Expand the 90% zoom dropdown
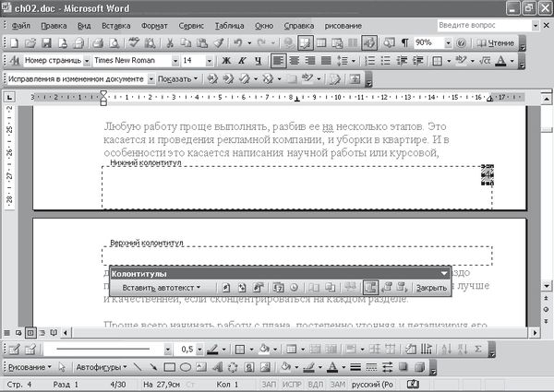 [x=448, y=42]
